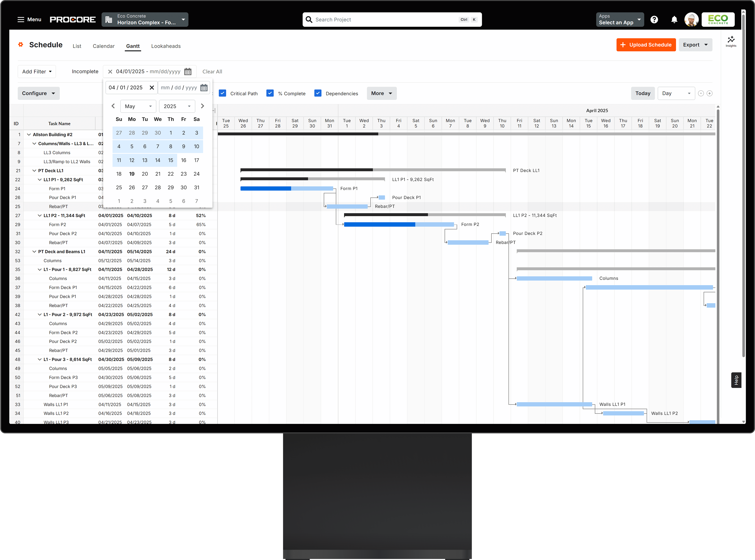The image size is (755, 560).
Task: Click the notifications bell icon
Action: 674,19
